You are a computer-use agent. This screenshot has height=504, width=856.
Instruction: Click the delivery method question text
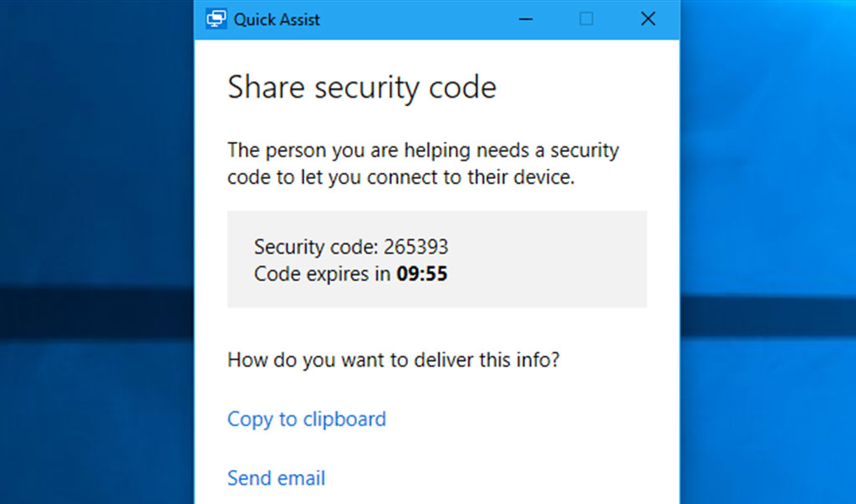(393, 360)
